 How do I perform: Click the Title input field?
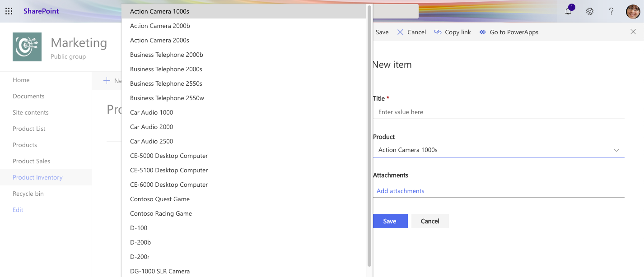pos(499,112)
